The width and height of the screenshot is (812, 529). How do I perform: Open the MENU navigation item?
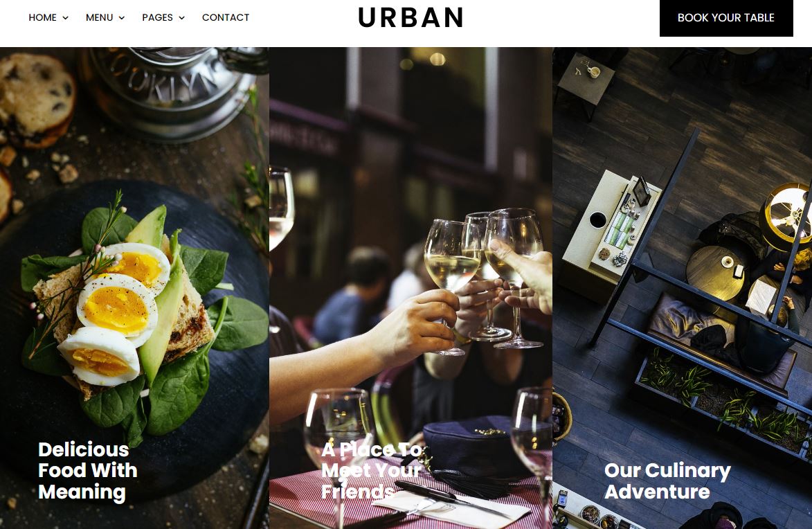click(x=100, y=17)
